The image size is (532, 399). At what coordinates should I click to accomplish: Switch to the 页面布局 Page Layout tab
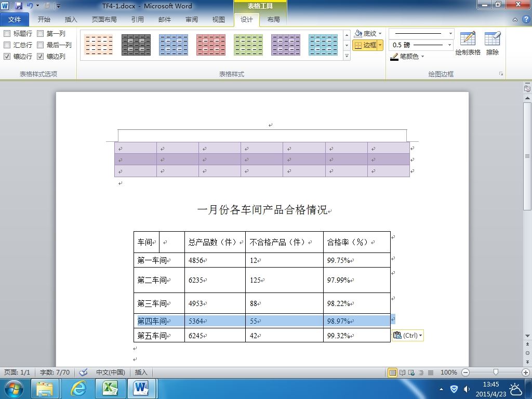pyautogui.click(x=104, y=19)
